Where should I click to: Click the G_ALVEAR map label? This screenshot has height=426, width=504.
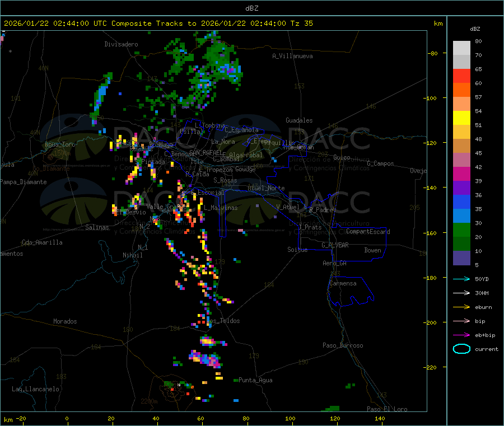point(335,245)
